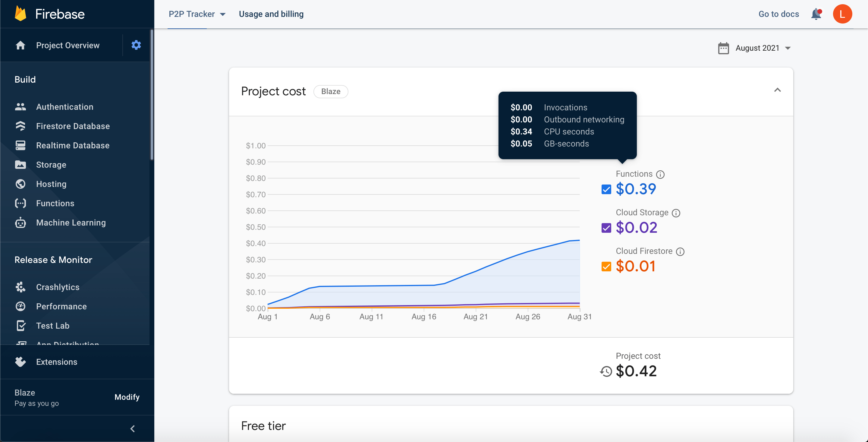
Task: Disable the Cloud Firestore cost checkbox
Action: click(606, 267)
